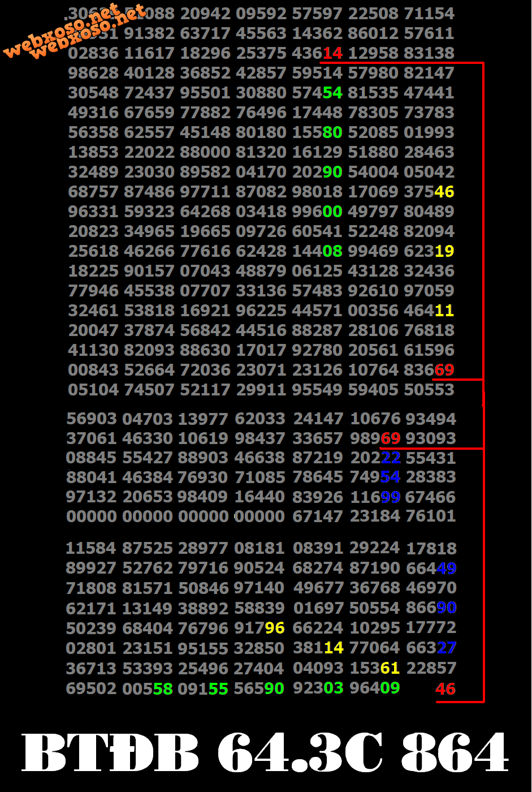Click the green highlighted number 80
The image size is (532, 792).
tap(333, 132)
